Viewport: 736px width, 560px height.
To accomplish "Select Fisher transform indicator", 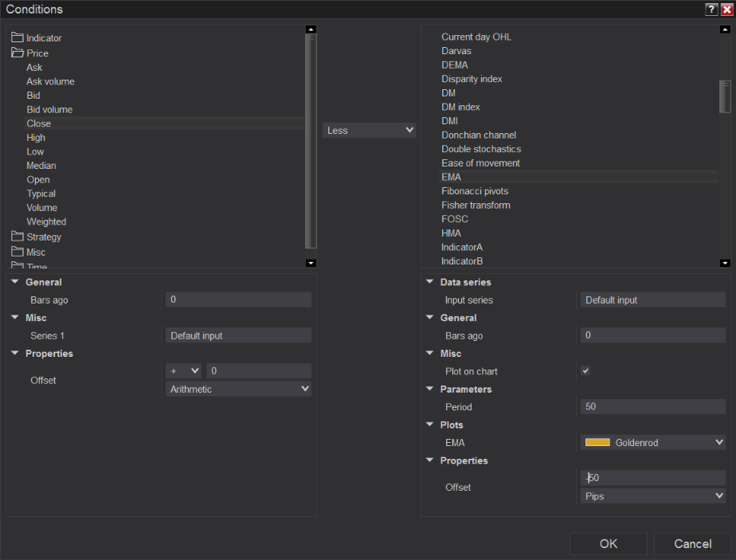I will click(x=476, y=206).
